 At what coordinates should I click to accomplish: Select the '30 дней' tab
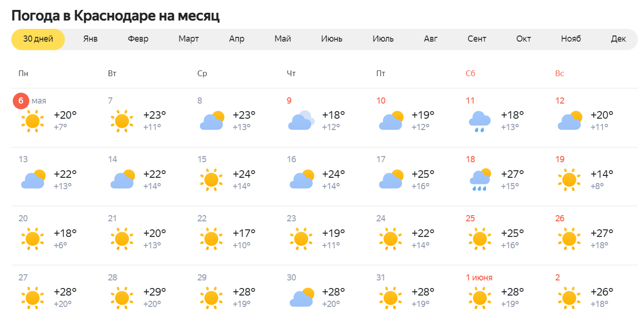[x=38, y=39]
